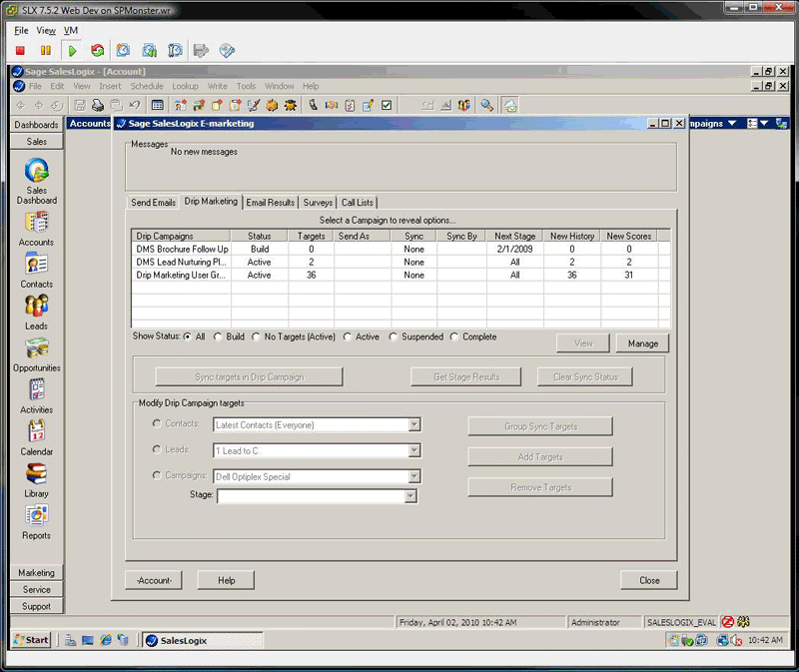Click the Show Desktop quick launch icon
The image size is (799, 672).
pos(88,640)
